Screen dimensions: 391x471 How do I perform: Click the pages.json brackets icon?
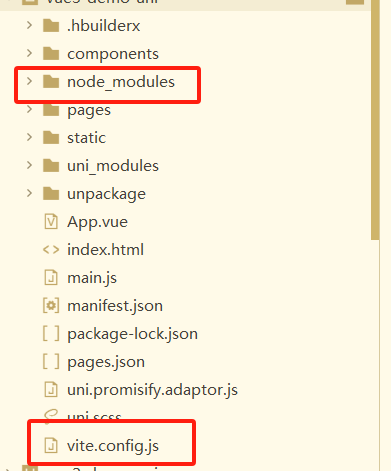(51, 362)
